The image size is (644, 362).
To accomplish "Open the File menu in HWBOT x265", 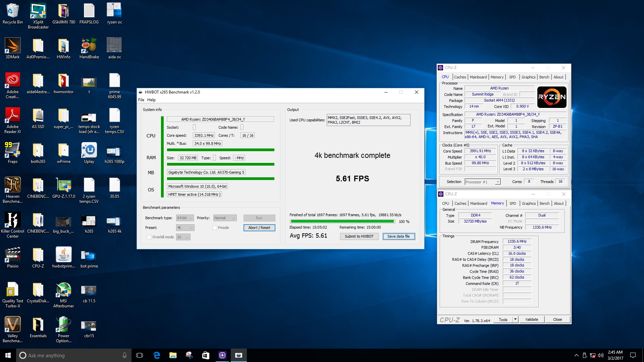I will click(x=141, y=100).
